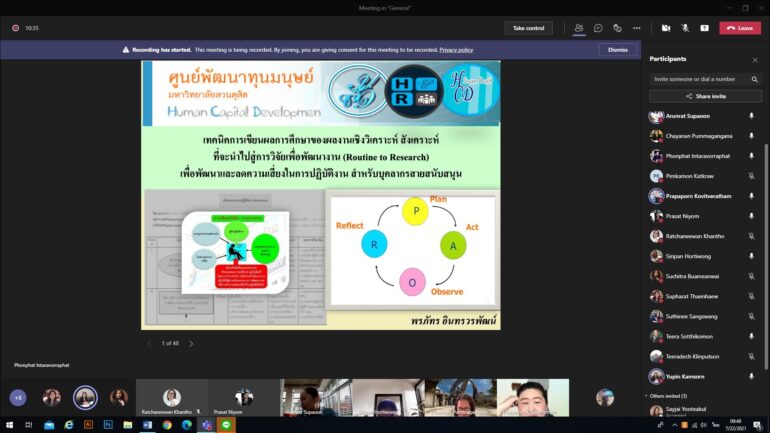Image resolution: width=770 pixels, height=433 pixels.
Task: Click Teera Sotthikomon's microphone icon
Action: (751, 336)
